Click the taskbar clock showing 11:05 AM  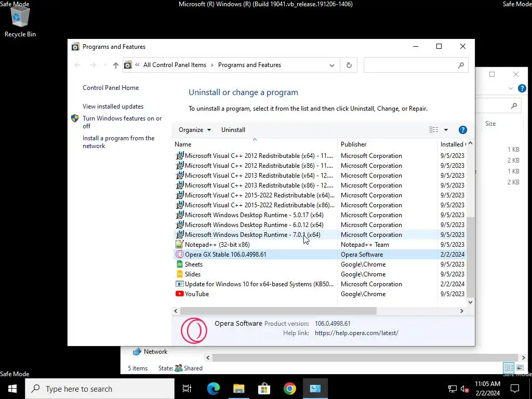point(487,389)
